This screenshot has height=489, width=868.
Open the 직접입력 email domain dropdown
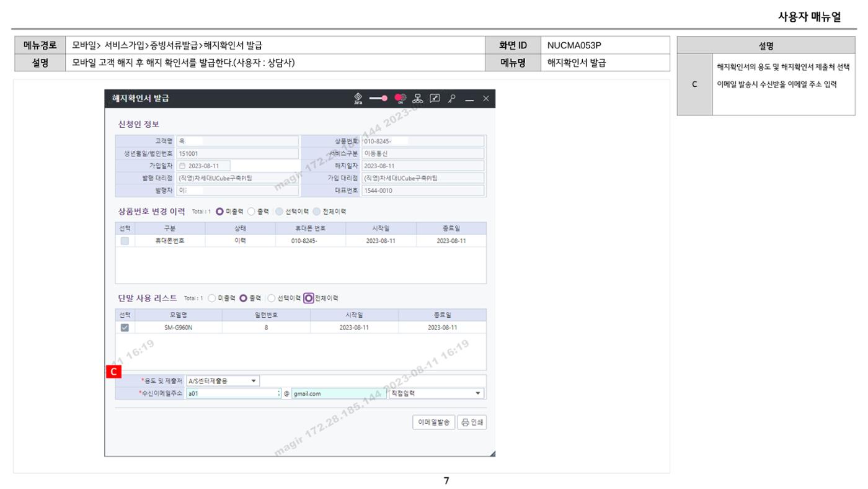[x=436, y=393]
